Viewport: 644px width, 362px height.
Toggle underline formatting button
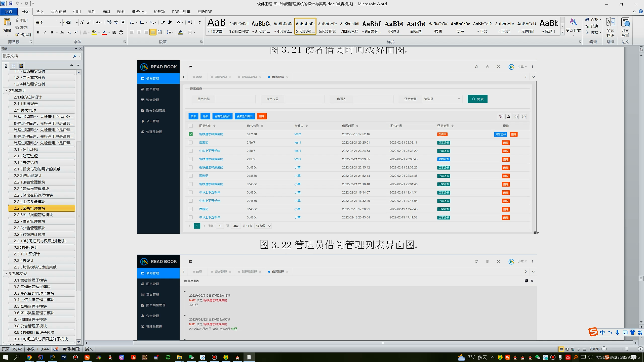pos(52,32)
